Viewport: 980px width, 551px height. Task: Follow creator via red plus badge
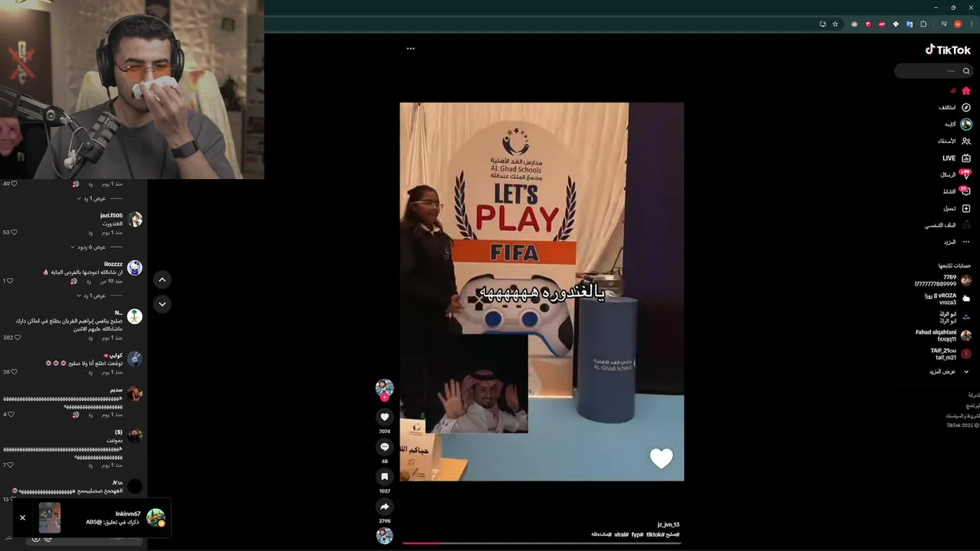pos(384,397)
